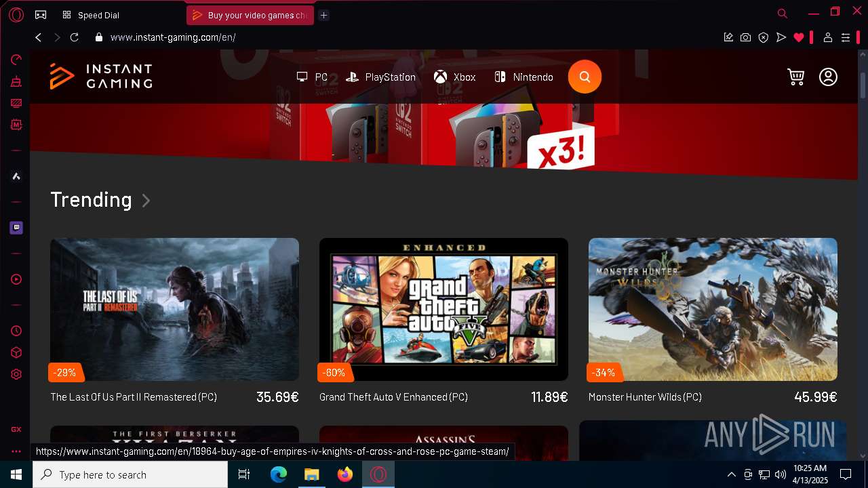Open the Nintendo Switch x3 banner

click(x=443, y=136)
